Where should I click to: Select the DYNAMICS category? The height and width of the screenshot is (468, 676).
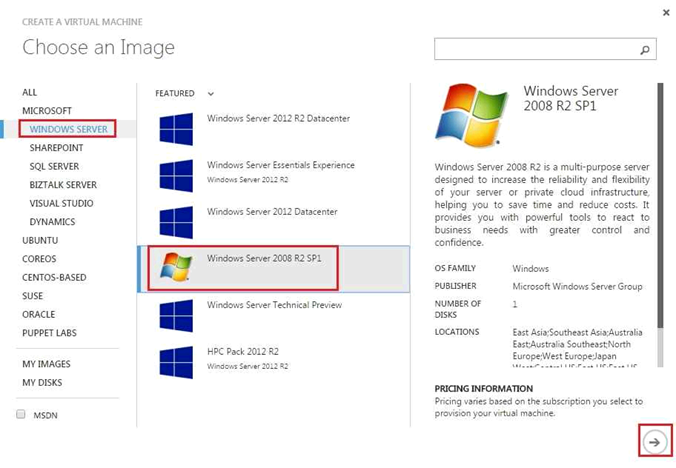click(53, 222)
